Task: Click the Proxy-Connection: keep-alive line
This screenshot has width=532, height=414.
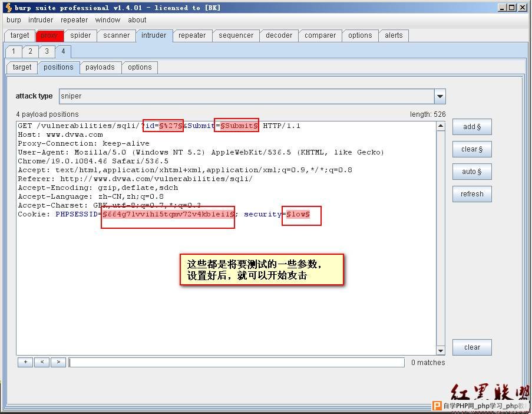Action: (x=84, y=144)
